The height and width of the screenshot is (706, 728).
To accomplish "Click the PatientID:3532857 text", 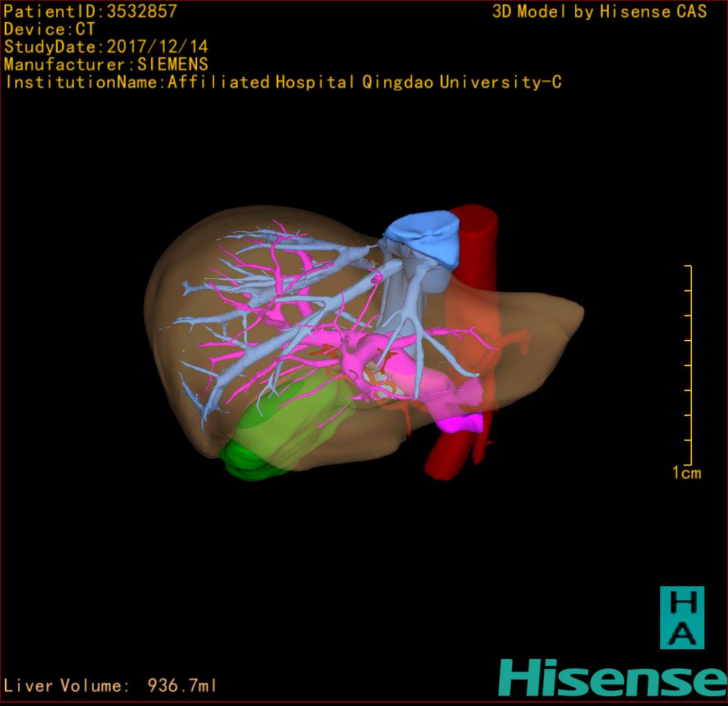I will [91, 11].
